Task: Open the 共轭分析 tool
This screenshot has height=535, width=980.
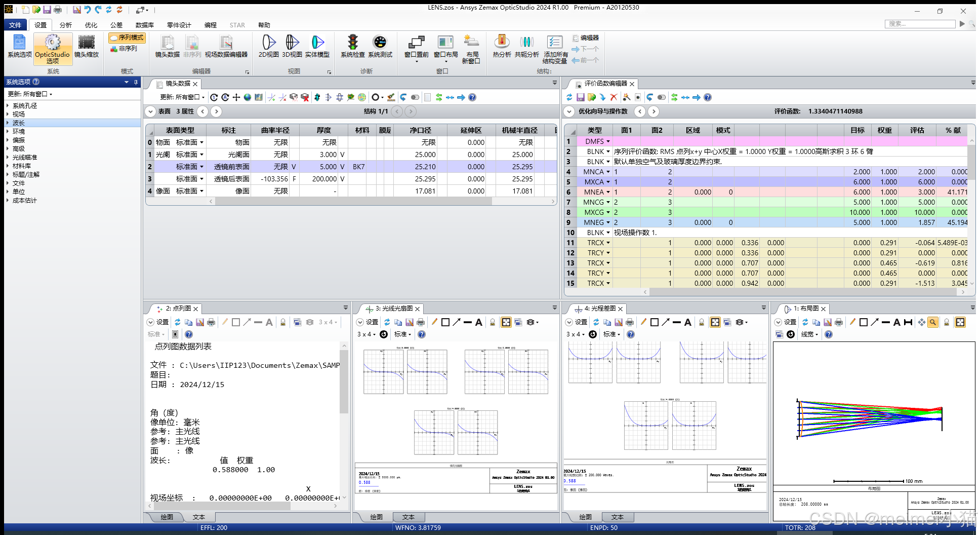Action: click(527, 47)
